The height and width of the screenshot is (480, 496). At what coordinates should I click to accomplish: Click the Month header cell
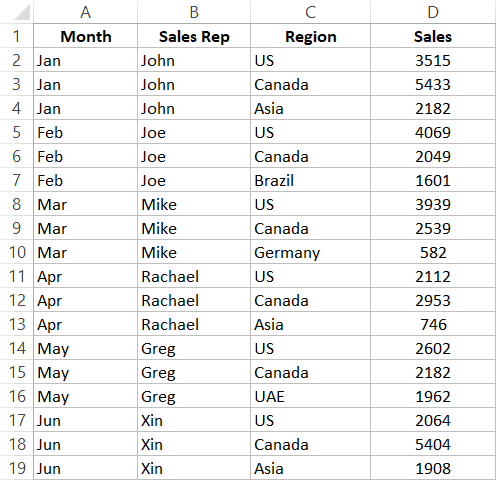point(85,36)
